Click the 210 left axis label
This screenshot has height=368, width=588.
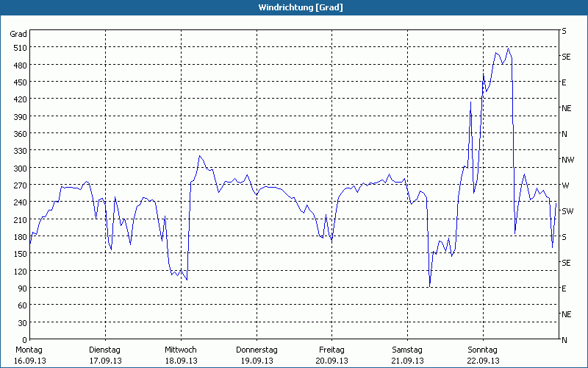[21, 219]
